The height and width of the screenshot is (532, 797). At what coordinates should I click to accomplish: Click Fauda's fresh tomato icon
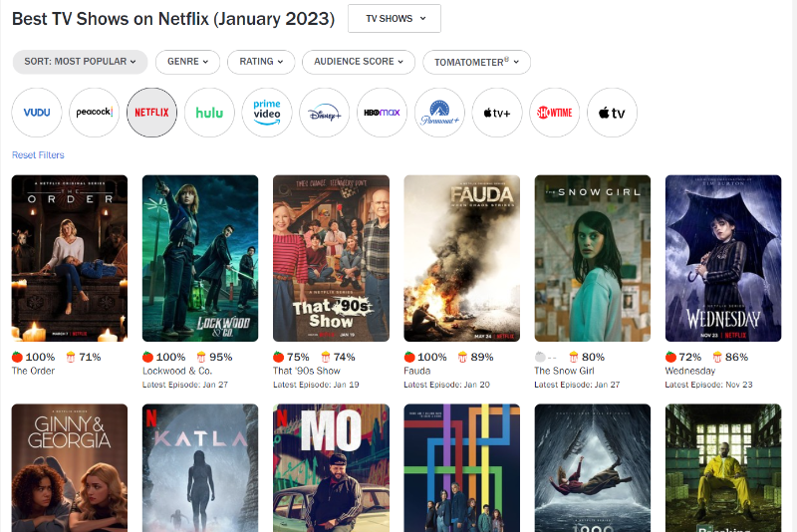coord(409,357)
